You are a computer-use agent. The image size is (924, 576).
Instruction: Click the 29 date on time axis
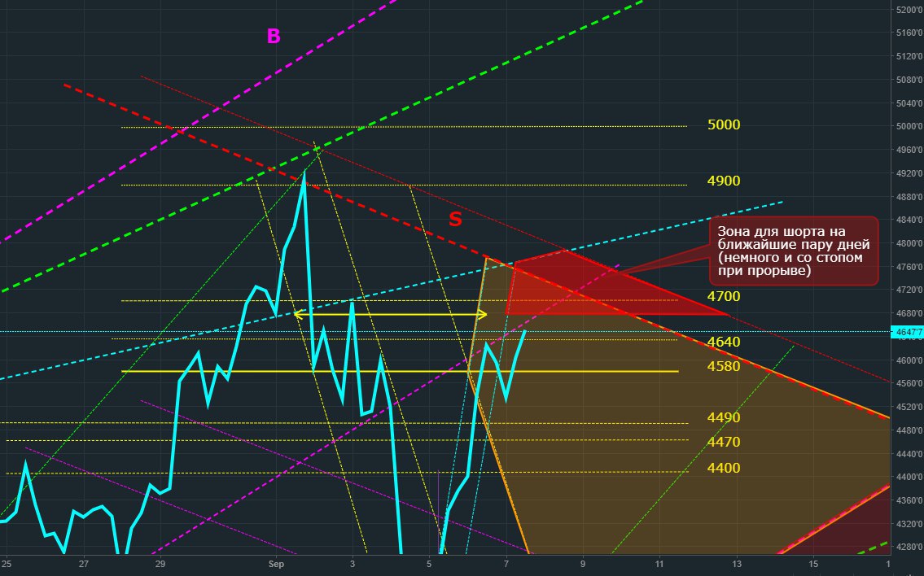point(160,565)
